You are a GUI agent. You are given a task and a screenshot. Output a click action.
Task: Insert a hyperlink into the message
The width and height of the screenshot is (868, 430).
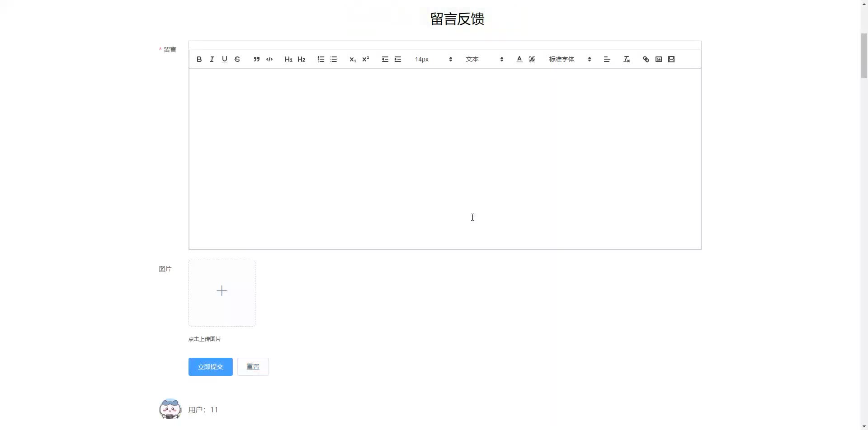coord(645,59)
